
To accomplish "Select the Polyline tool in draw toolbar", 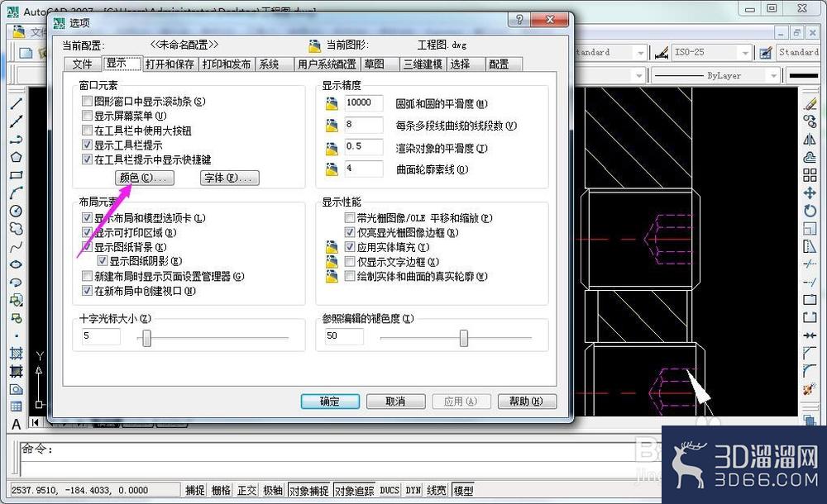I will click(17, 139).
